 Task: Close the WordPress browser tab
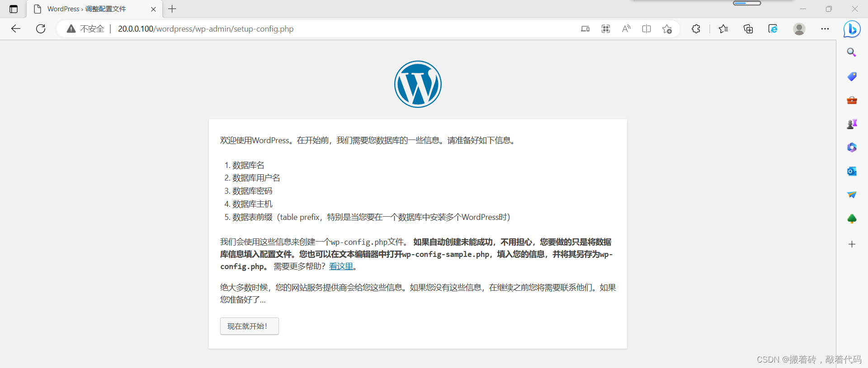[x=153, y=9]
